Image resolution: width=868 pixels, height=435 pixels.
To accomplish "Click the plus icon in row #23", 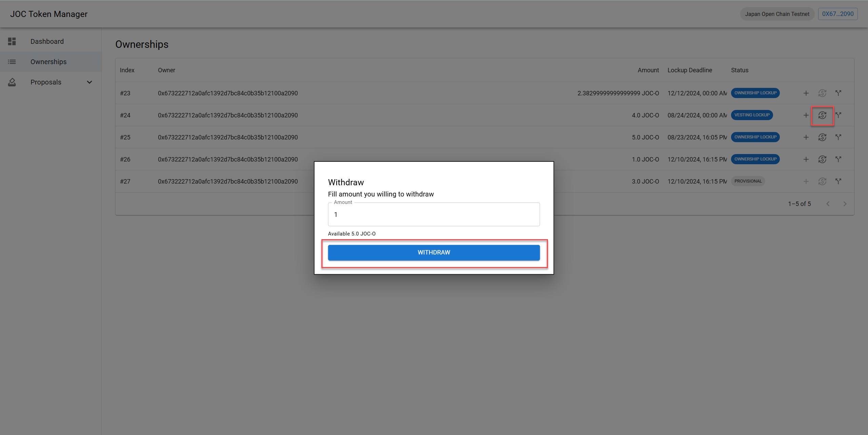I will pos(806,93).
